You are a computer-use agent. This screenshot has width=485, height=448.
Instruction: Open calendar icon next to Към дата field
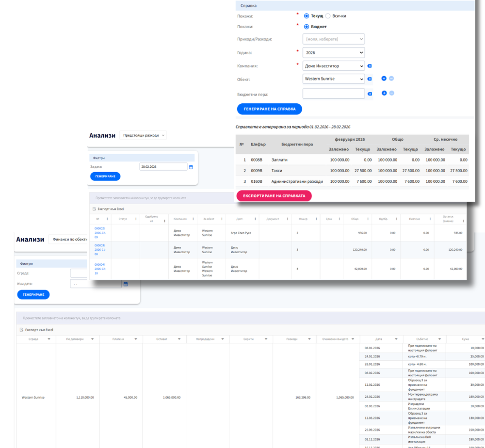(126, 284)
